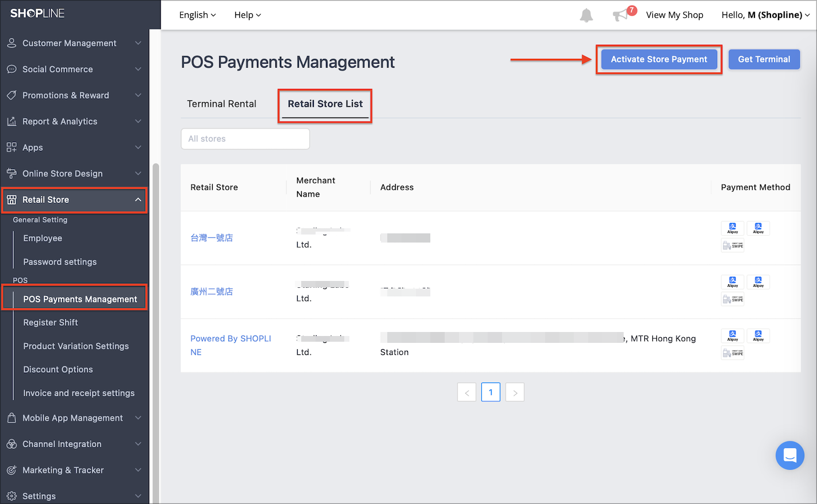Switch to the Terminal Rental tab

coord(221,104)
